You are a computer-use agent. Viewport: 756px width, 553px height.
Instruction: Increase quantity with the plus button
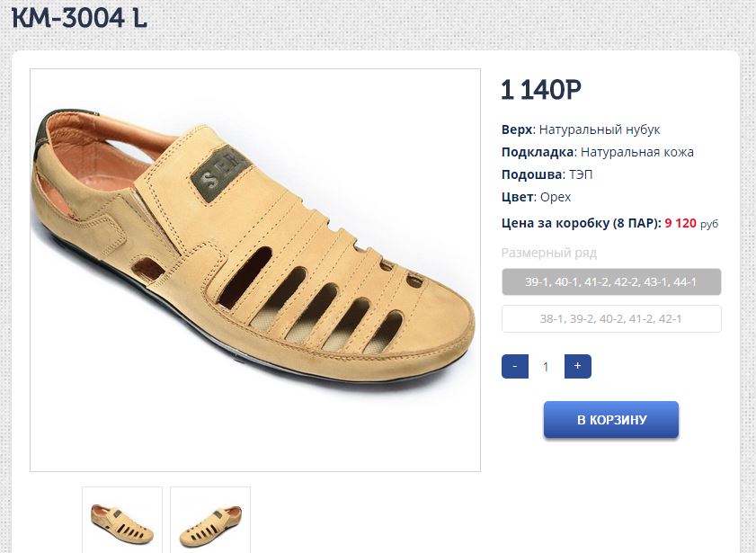(577, 367)
